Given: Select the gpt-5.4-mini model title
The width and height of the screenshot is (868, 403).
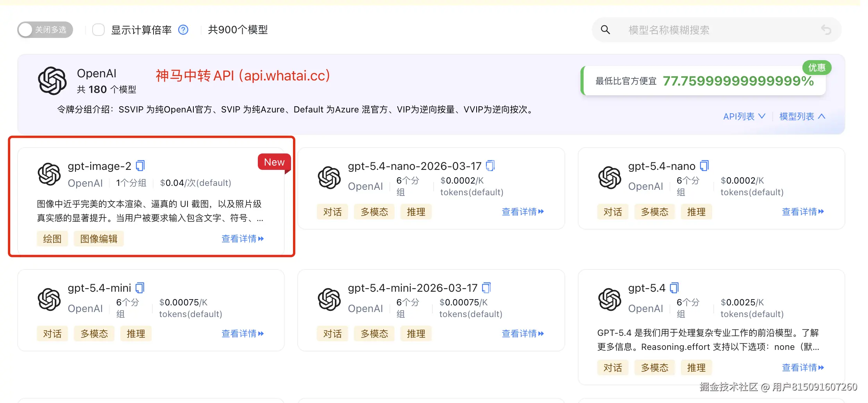Looking at the screenshot, I should coord(100,288).
